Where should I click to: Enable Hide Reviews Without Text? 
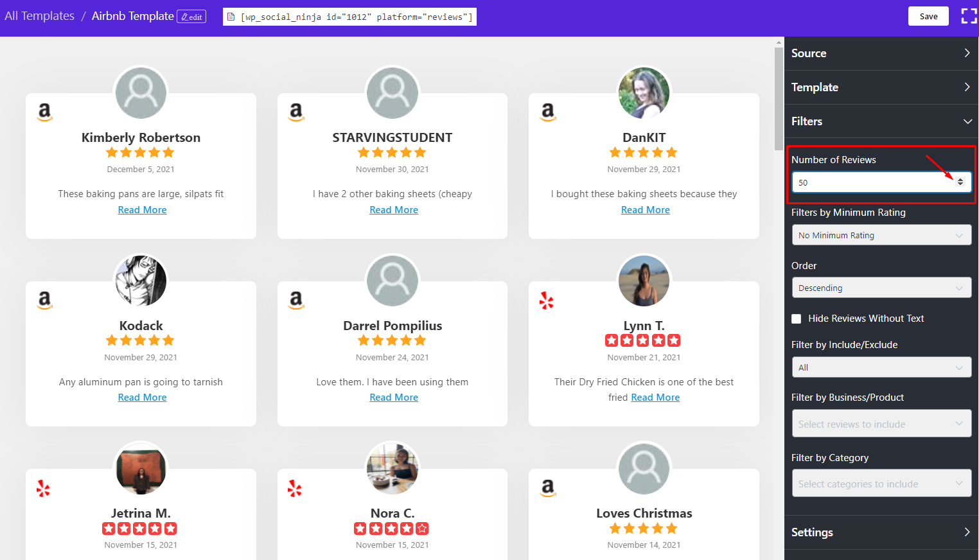tap(797, 318)
